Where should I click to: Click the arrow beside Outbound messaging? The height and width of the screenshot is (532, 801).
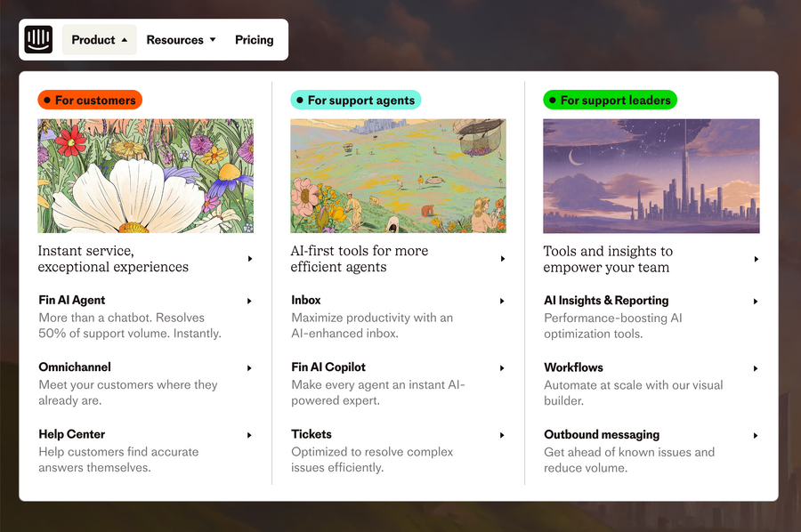[755, 434]
